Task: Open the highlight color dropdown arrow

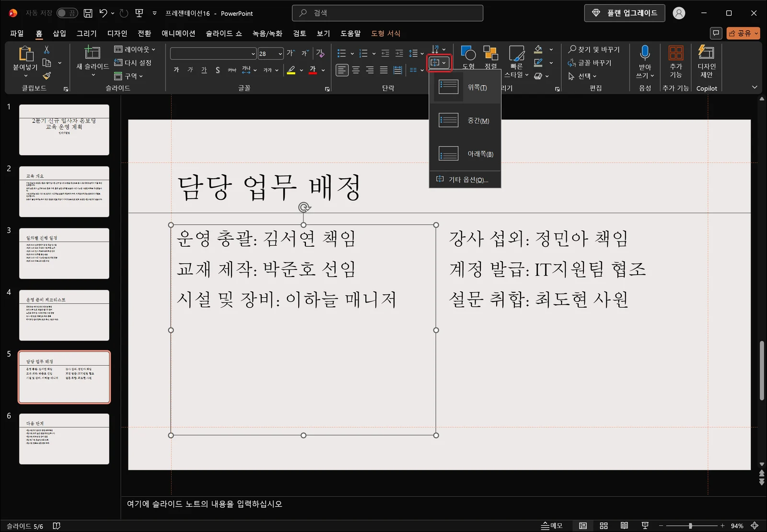Action: point(302,70)
